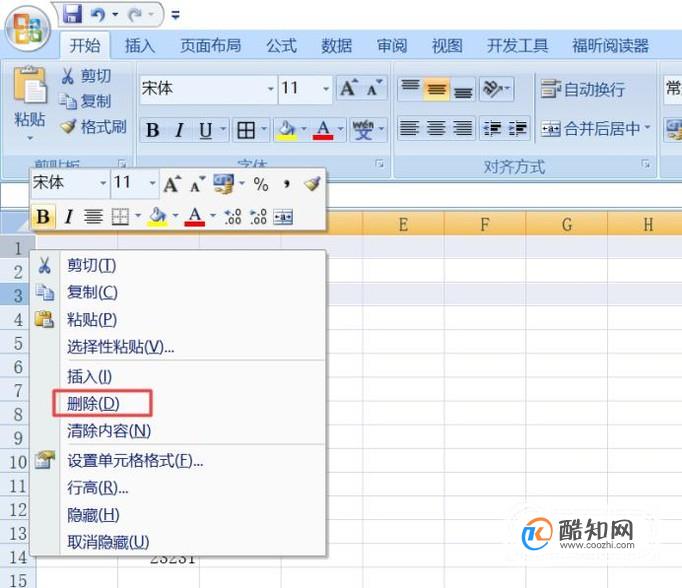Click the large 粘贴 paste icon in ribbon
Image resolution: width=682 pixels, height=588 pixels.
(x=30, y=85)
